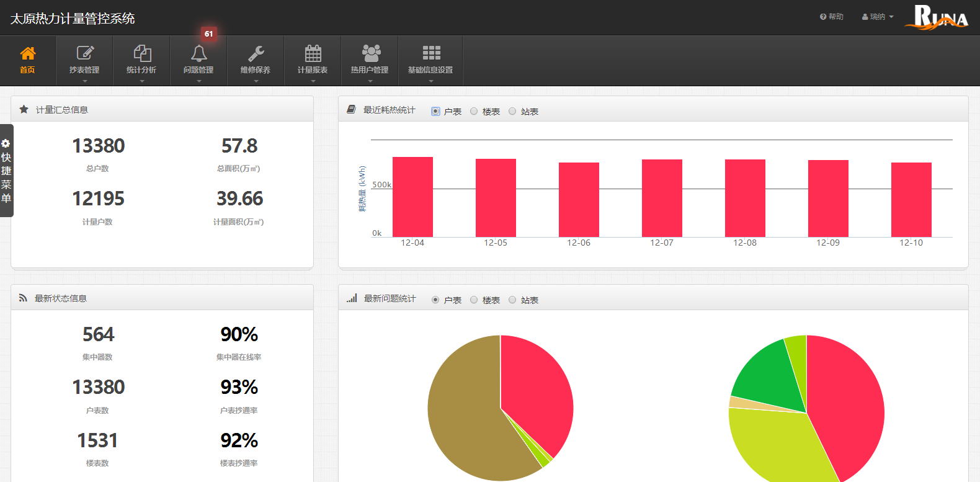Select 站表 in 最新问题统计
980x482 pixels.
[x=512, y=300]
